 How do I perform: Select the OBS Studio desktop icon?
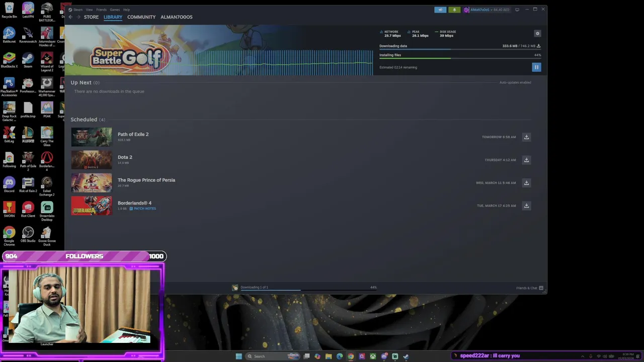(x=28, y=234)
